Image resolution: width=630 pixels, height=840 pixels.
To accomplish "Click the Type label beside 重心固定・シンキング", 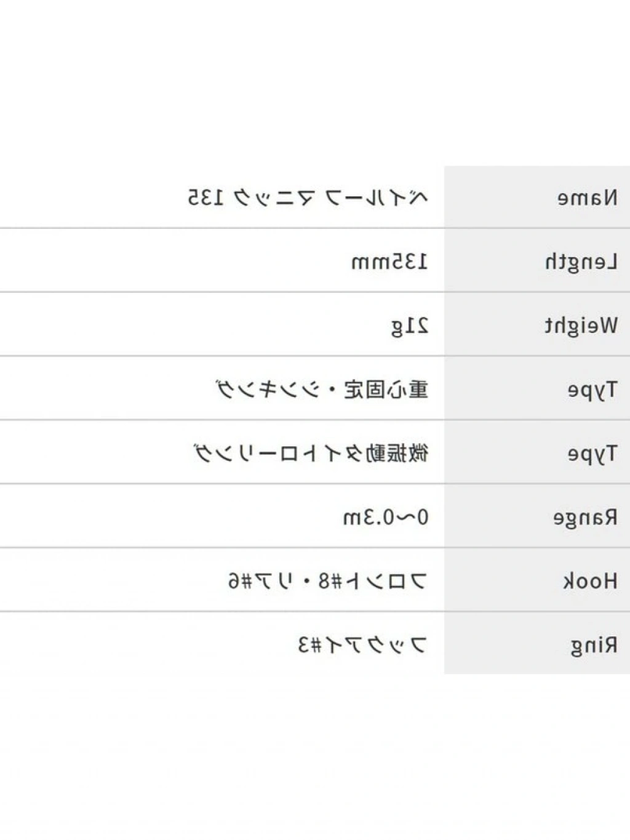I will click(x=592, y=390).
